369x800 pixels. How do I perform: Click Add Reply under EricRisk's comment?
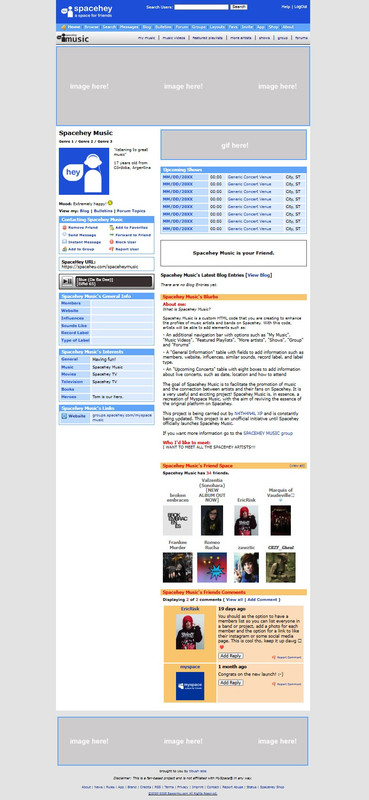(x=231, y=656)
